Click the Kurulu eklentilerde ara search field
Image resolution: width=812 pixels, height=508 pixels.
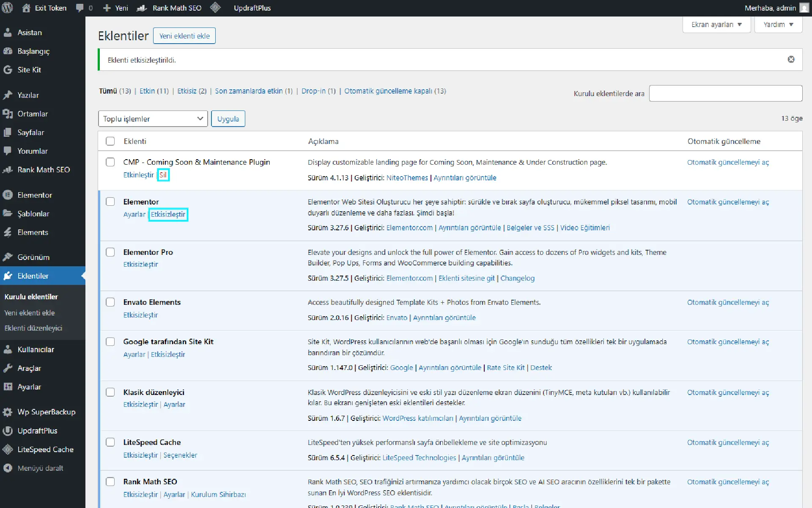point(726,93)
